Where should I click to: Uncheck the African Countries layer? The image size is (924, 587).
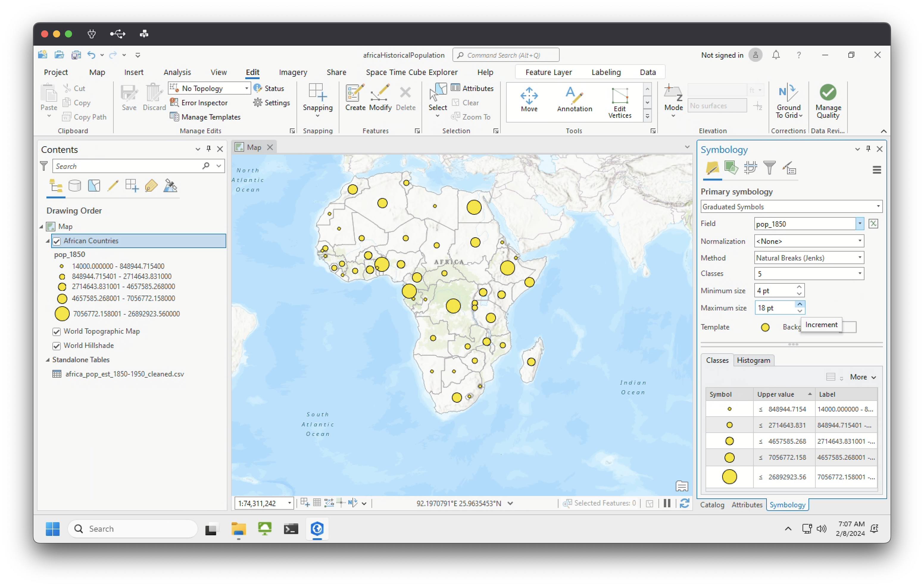point(57,241)
